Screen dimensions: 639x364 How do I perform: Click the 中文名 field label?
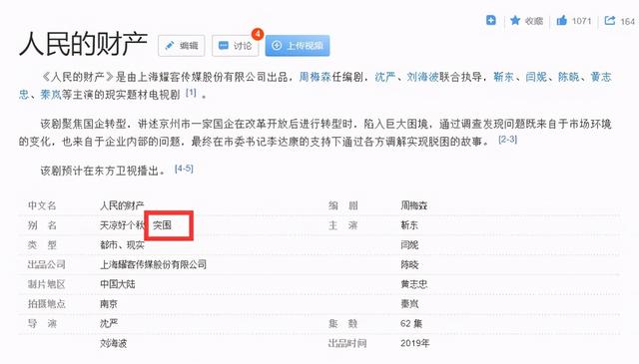point(42,205)
